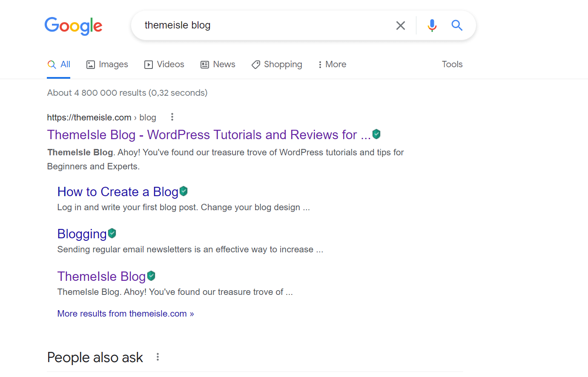Open ThemeIsle Blog - WordPress Tutorials result
The height and width of the screenshot is (377, 588).
tap(209, 135)
